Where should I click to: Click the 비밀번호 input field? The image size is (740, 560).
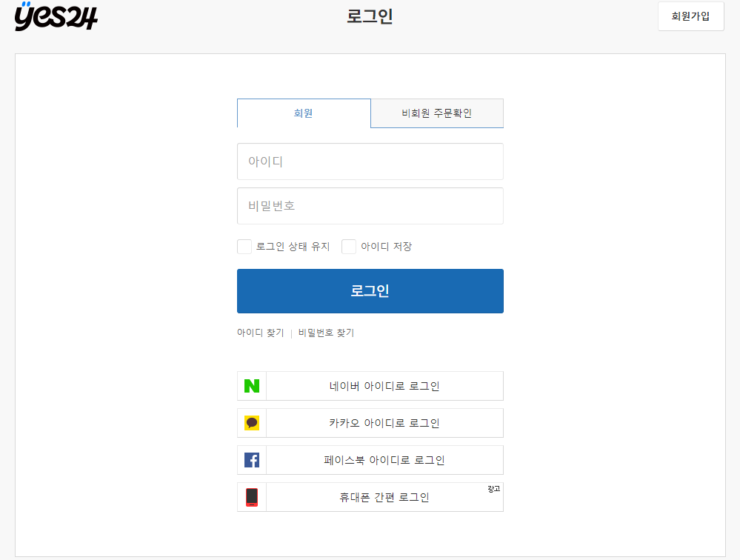point(370,206)
